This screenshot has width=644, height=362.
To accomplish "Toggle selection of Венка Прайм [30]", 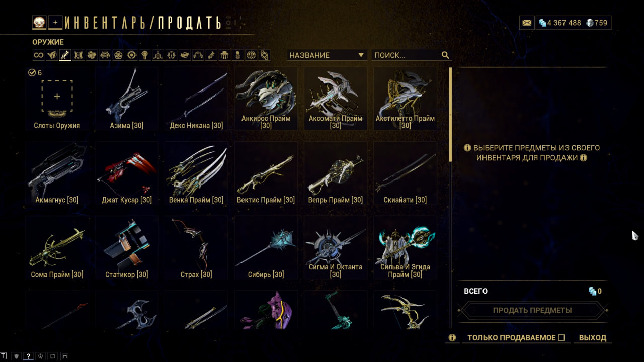I will pos(196,173).
